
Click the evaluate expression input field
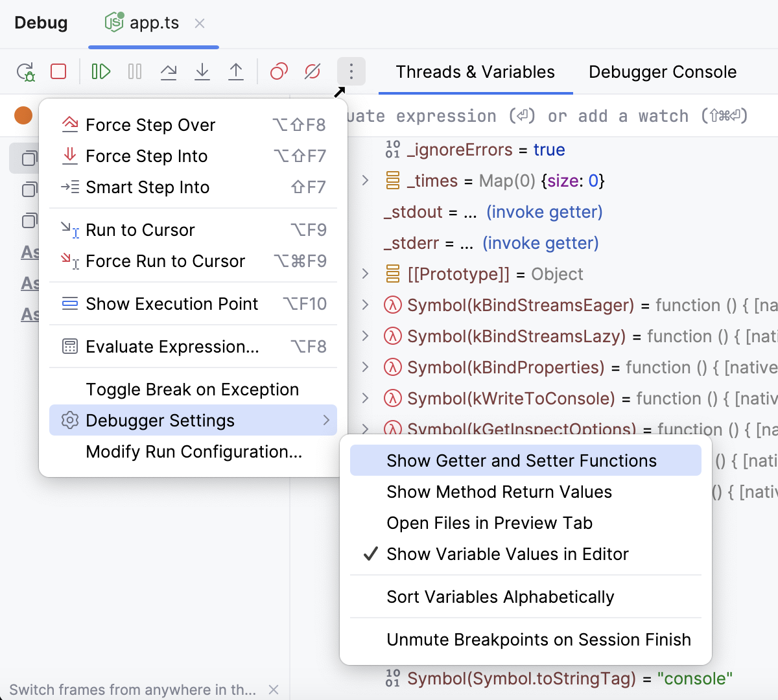551,117
